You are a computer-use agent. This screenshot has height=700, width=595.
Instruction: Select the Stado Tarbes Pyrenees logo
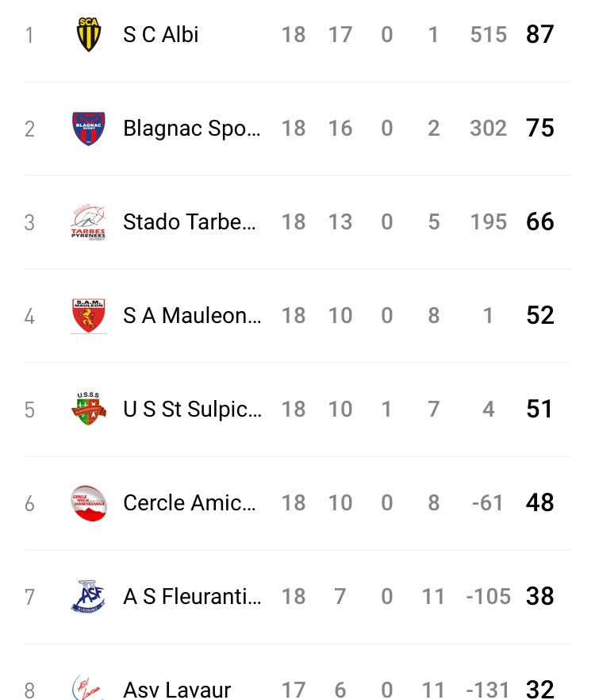tap(88, 222)
